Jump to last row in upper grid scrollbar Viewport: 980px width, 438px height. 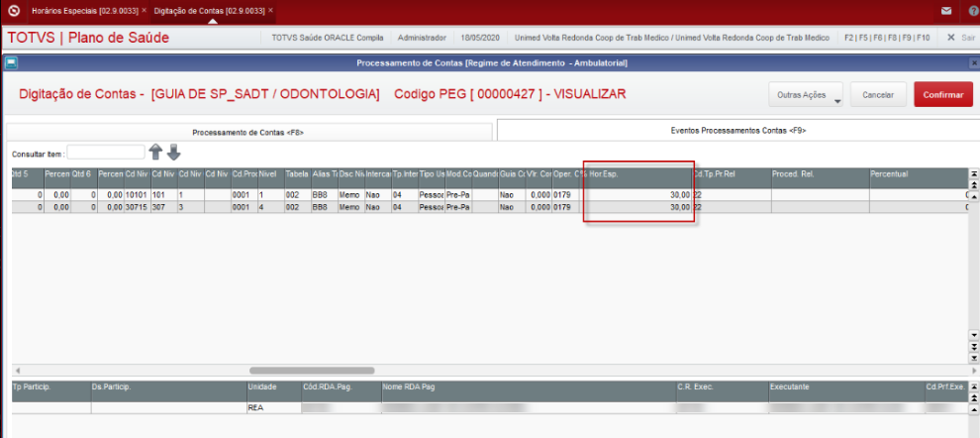tap(973, 358)
